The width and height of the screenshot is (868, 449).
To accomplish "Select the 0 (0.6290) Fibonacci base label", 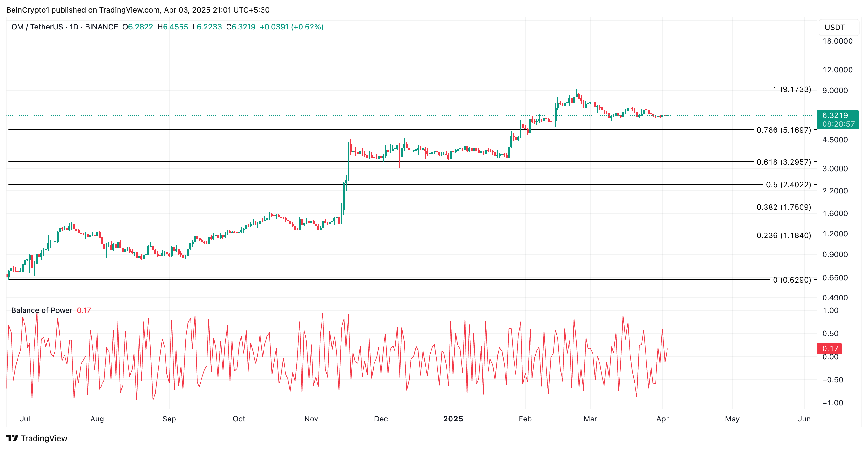I will coord(792,280).
